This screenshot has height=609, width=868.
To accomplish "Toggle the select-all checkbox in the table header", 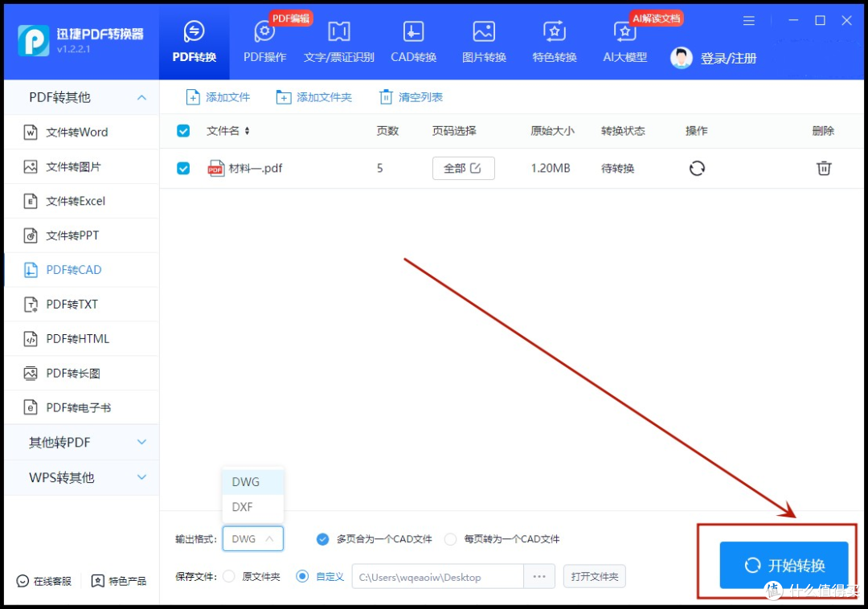I will tap(183, 131).
